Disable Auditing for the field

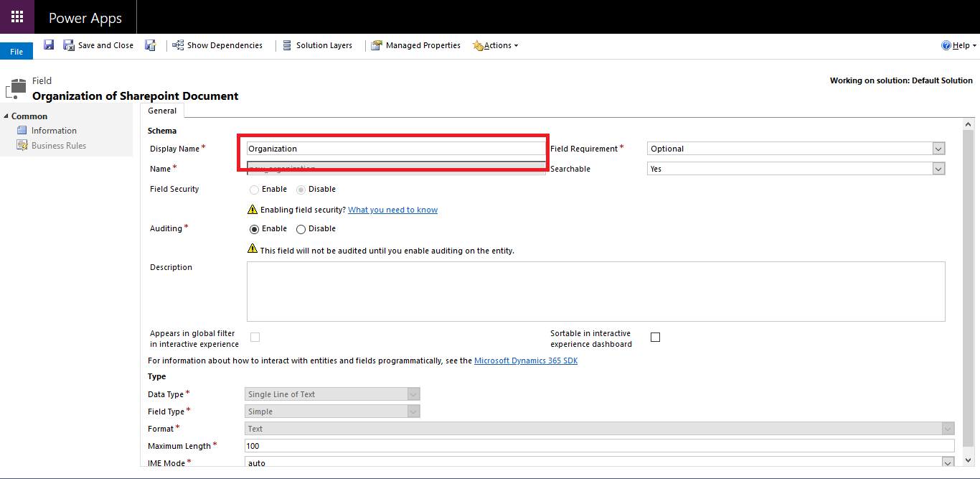[x=301, y=228]
